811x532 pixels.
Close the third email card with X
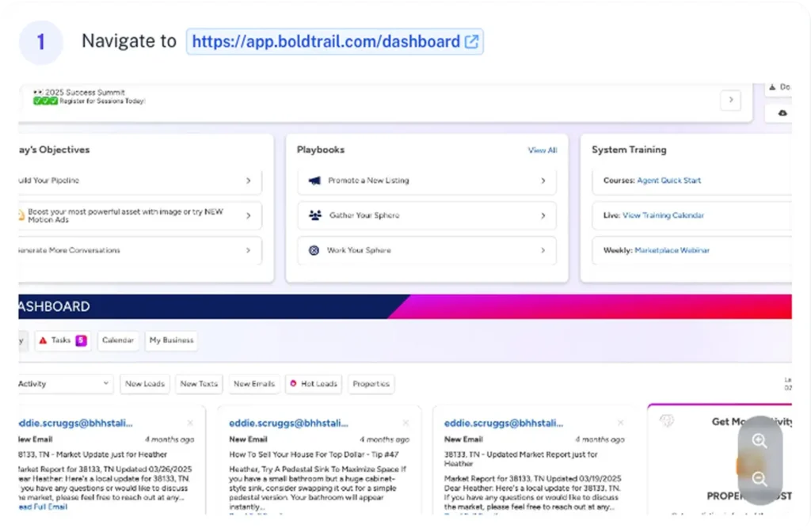click(x=620, y=424)
